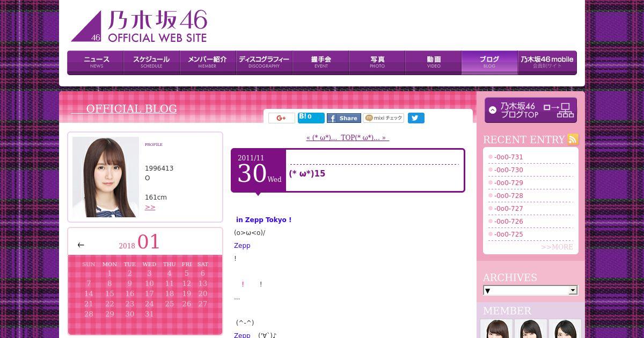The image size is (644, 338).
Task: Select calendar date 1
Action: click(109, 273)
